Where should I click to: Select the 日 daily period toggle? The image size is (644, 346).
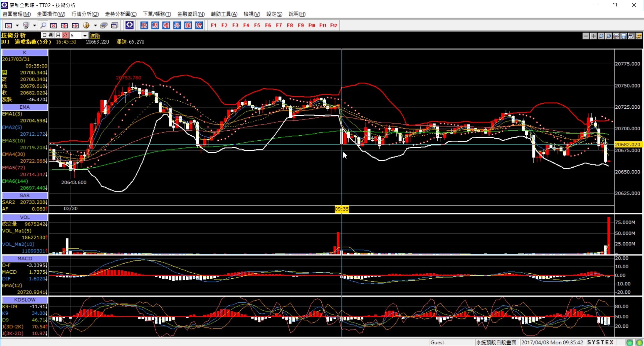pyautogui.click(x=44, y=35)
